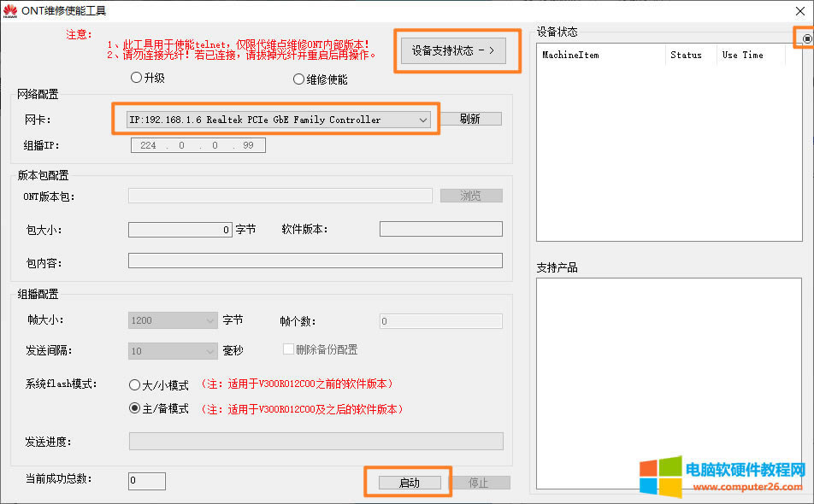Click the 发送进度 progress bar
The image size is (814, 504).
point(316,442)
